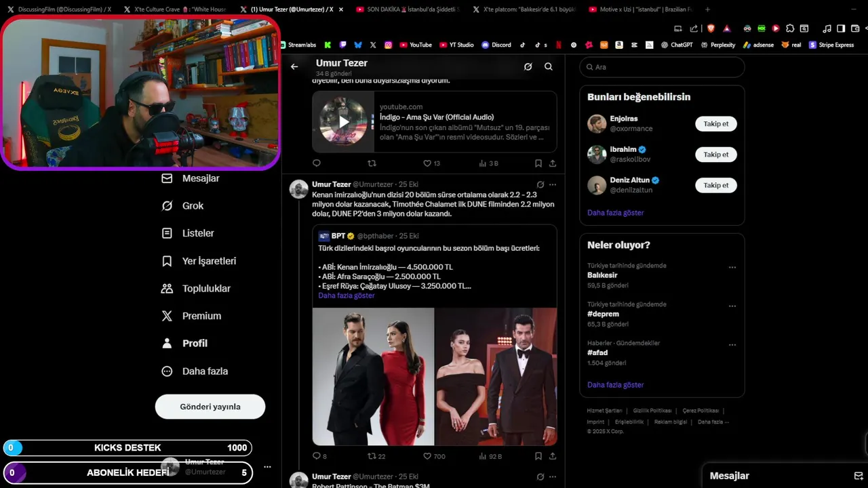The image size is (868, 488).
Task: Follow Enjolras with Takip et
Action: (x=716, y=124)
